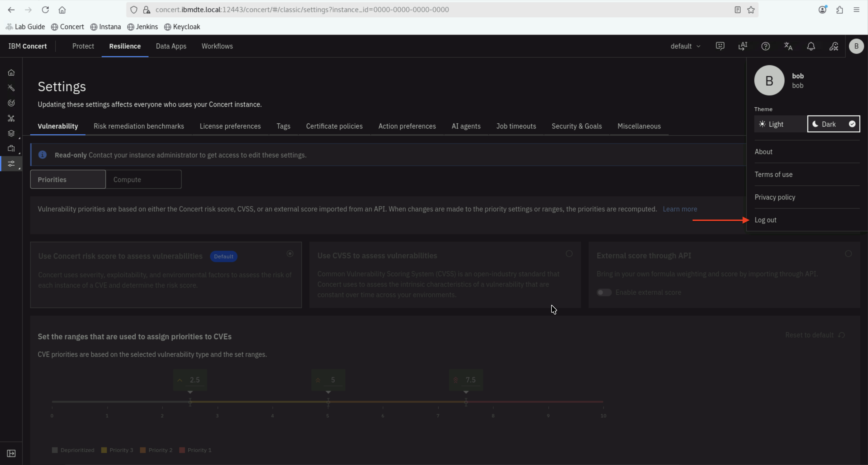Viewport: 868px width, 465px height.
Task: Click the read-only info icon
Action: [42, 155]
